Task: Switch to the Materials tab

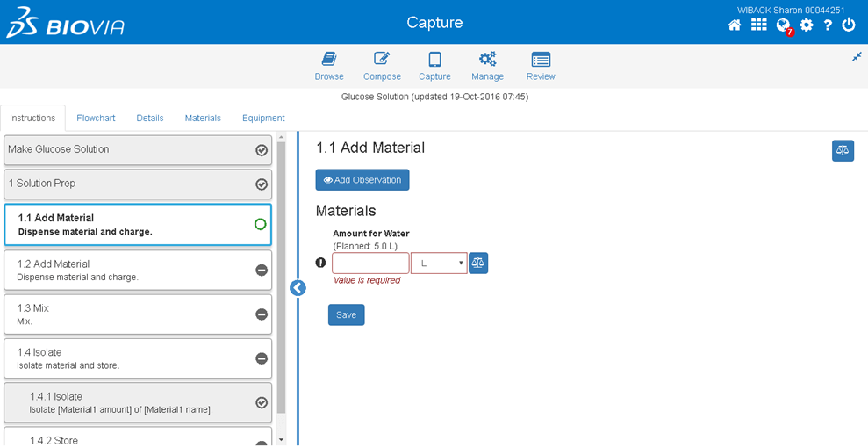Action: [x=203, y=118]
